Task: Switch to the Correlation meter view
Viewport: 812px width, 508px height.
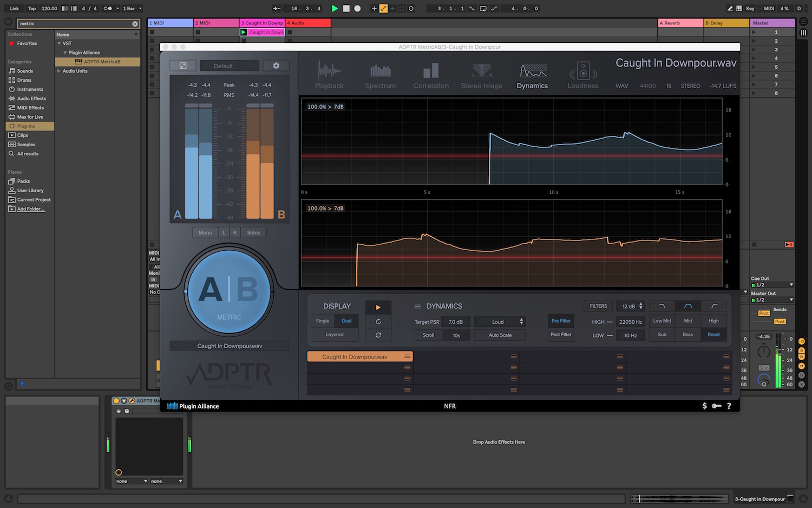Action: [x=431, y=76]
